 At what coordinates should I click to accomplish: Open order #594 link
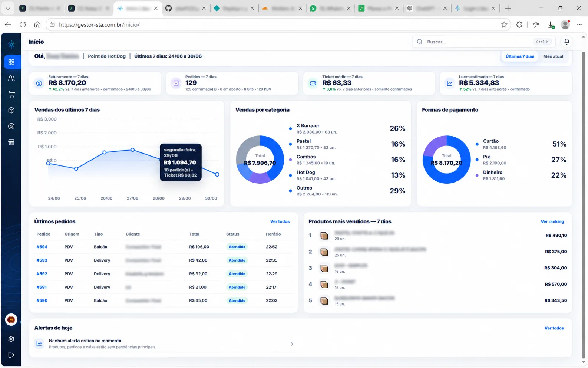pos(42,247)
